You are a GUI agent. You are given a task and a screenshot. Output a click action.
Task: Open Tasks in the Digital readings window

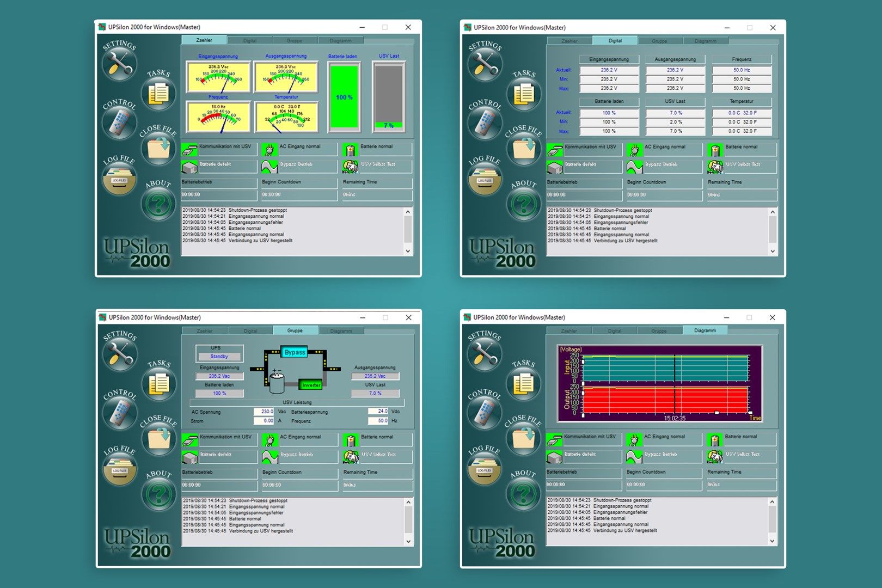point(524,93)
